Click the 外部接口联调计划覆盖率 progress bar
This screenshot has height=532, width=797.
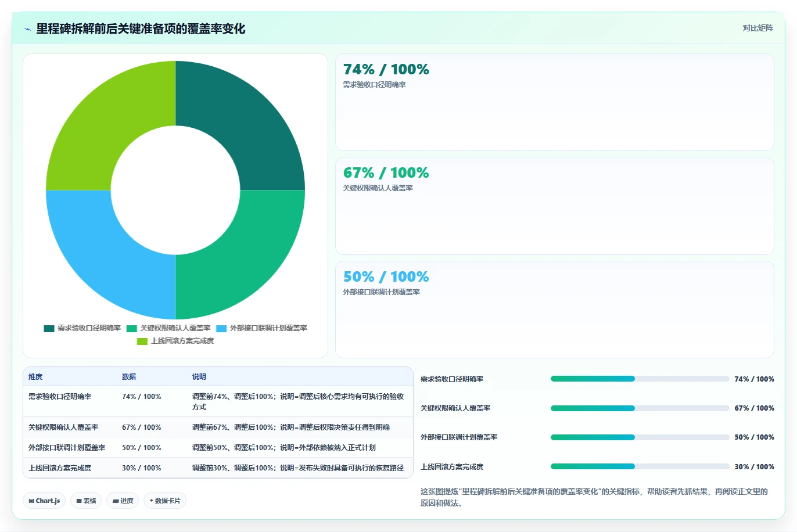[x=640, y=437]
